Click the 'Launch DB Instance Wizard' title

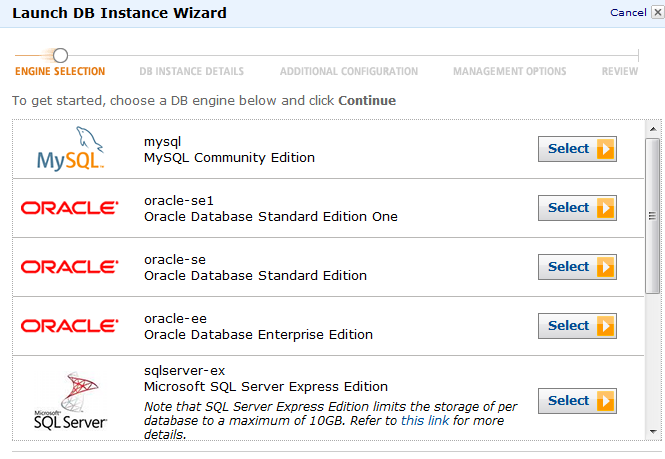pos(119,13)
